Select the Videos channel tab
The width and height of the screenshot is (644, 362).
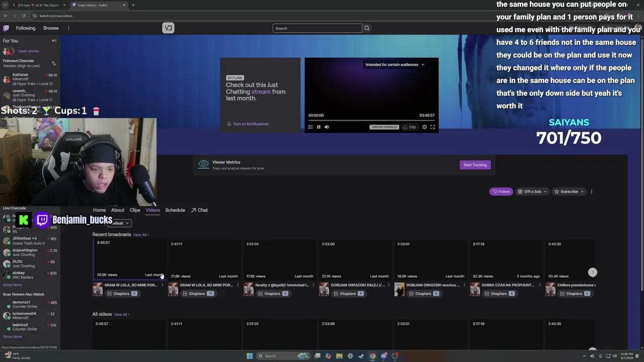pyautogui.click(x=152, y=210)
